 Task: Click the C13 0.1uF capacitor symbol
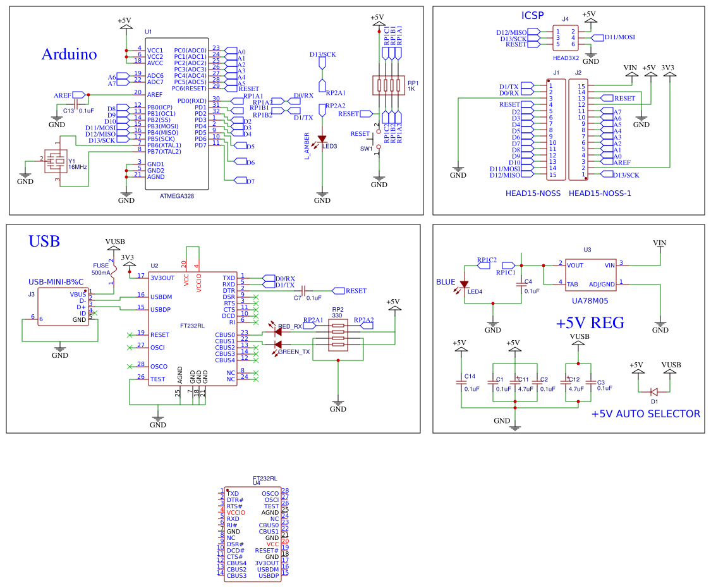coord(76,104)
